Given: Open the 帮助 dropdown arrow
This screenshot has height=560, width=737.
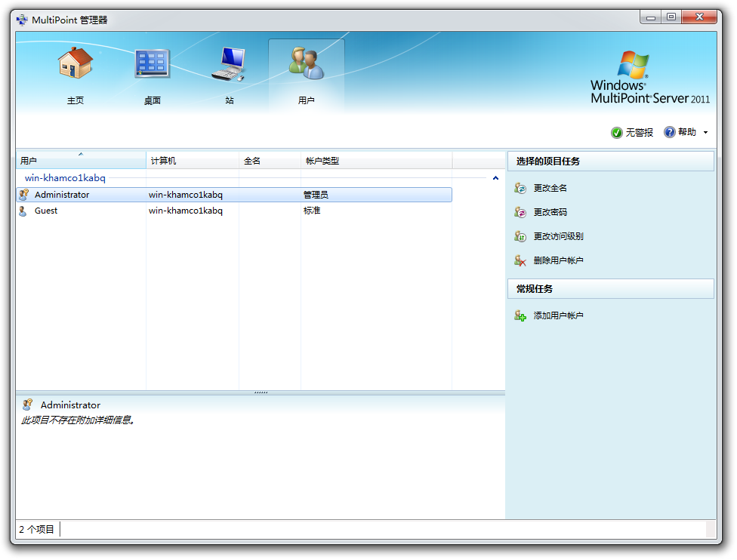Looking at the screenshot, I should pyautogui.click(x=705, y=133).
